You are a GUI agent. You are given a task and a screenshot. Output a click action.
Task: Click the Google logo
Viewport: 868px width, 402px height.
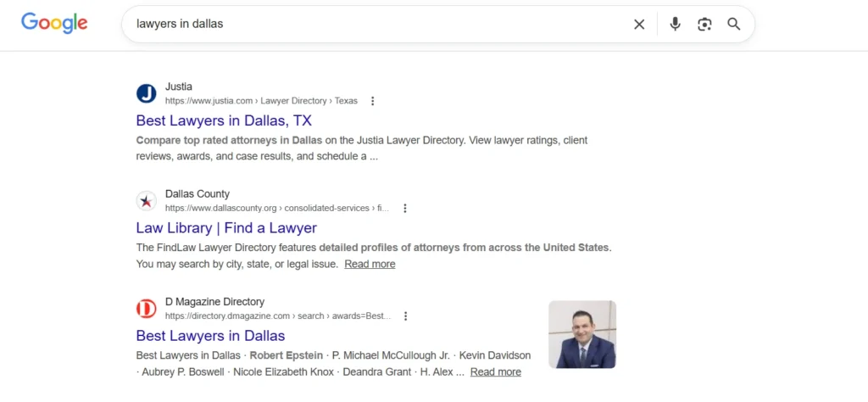(54, 23)
